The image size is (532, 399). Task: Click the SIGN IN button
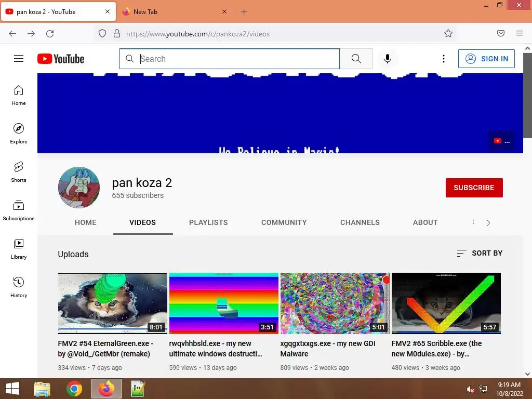pyautogui.click(x=486, y=59)
